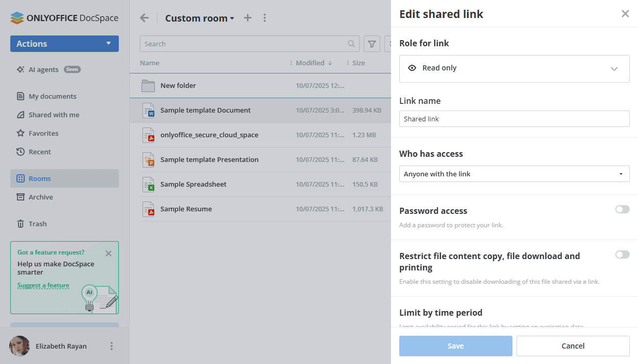Click the filter funnel icon

point(371,44)
